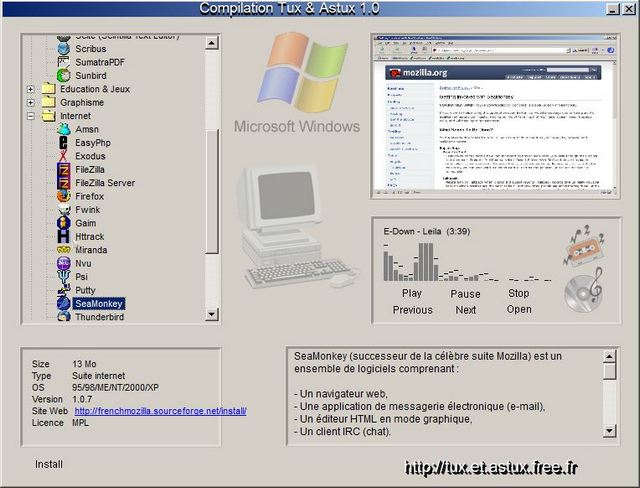The image size is (640, 488).
Task: Select the Exodus entry
Action: (x=90, y=156)
